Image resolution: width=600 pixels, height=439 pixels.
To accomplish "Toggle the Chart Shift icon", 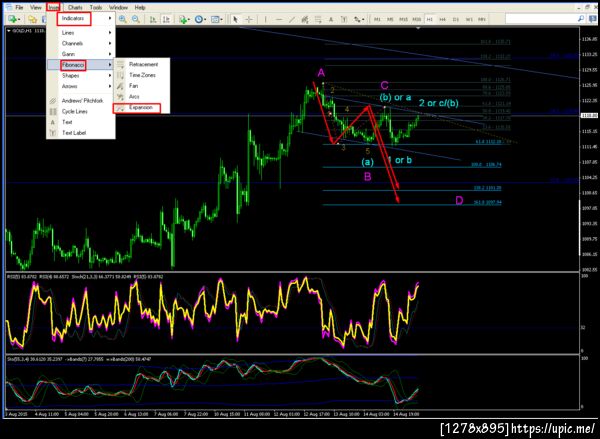I will [166, 19].
